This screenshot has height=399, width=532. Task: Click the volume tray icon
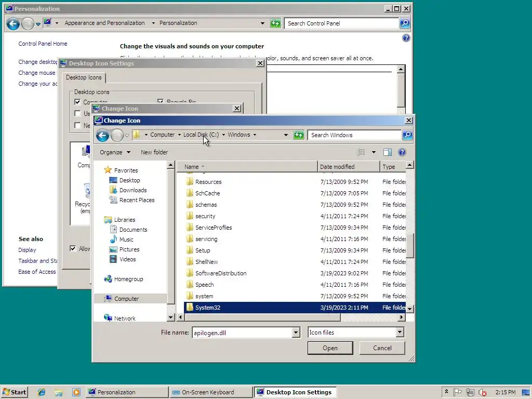pos(482,392)
